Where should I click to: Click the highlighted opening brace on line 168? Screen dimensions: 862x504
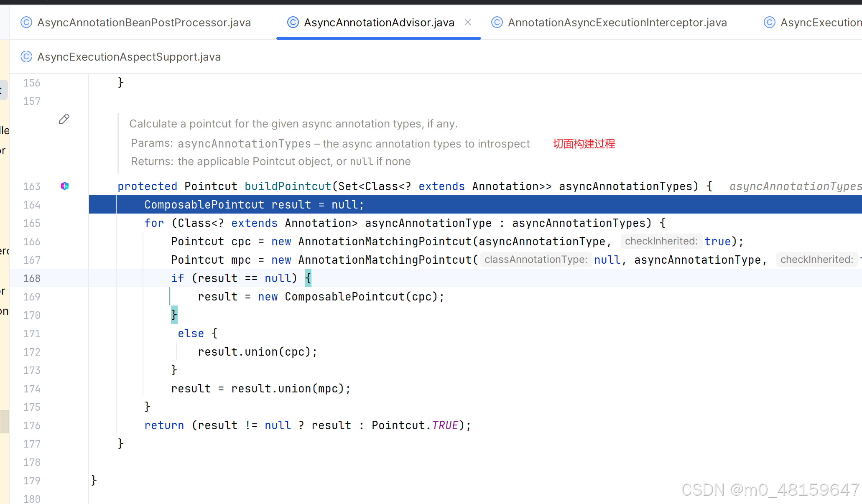click(x=308, y=278)
